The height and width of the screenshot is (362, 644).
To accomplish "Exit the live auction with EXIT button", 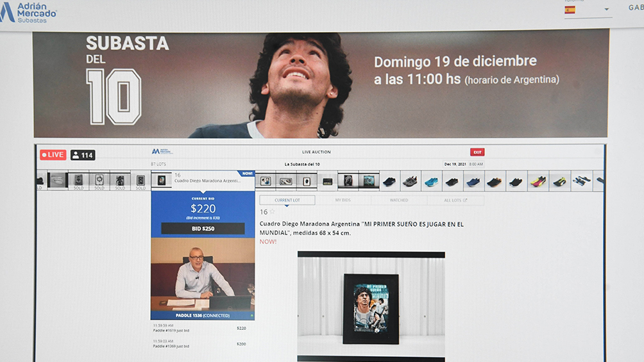I will pyautogui.click(x=477, y=152).
